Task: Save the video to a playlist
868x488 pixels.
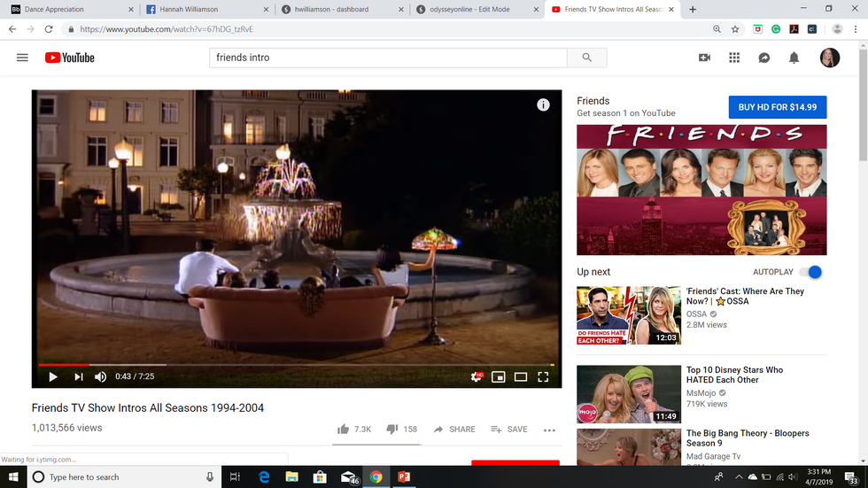Action: [x=509, y=430]
